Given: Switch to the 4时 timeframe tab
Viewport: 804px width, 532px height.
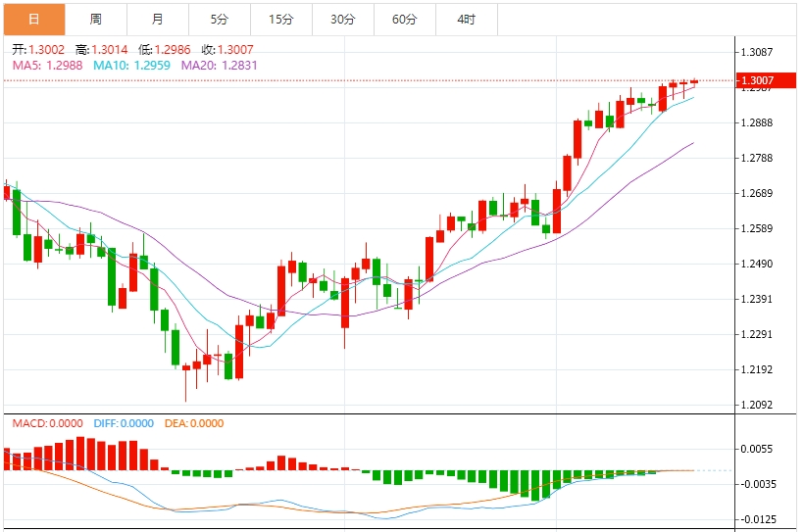Looking at the screenshot, I should click(x=466, y=19).
